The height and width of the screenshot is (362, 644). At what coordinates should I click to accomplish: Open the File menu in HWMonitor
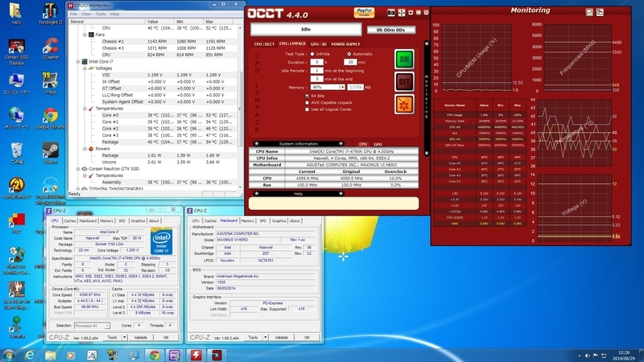click(73, 14)
